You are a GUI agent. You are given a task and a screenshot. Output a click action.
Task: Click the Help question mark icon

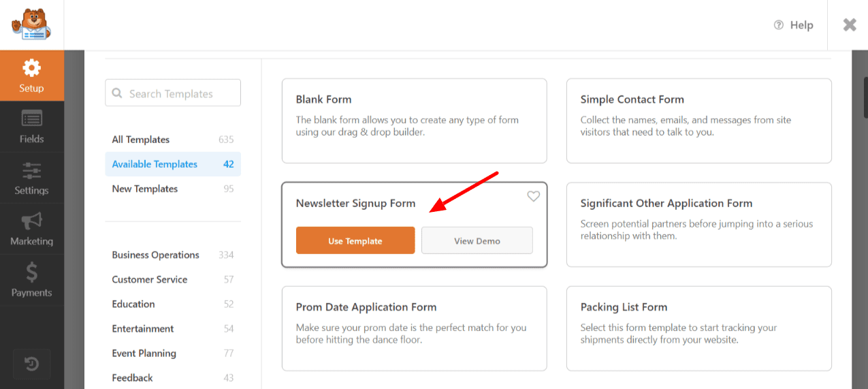click(x=779, y=25)
